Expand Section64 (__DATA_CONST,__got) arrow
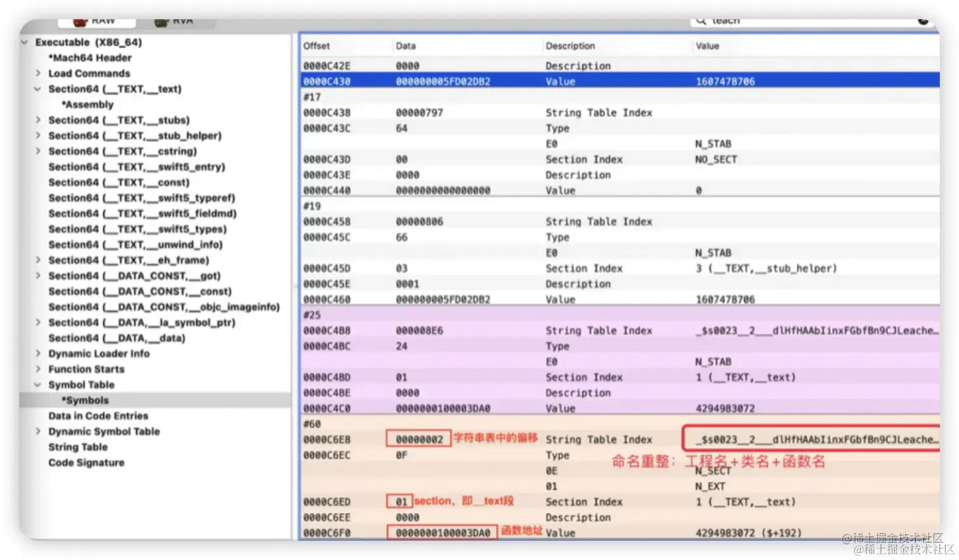 pos(38,276)
